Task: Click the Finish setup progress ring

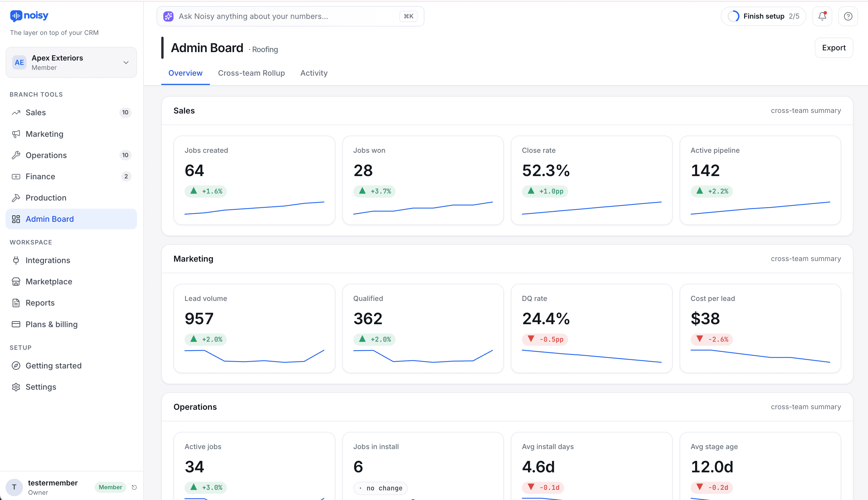Action: 734,16
